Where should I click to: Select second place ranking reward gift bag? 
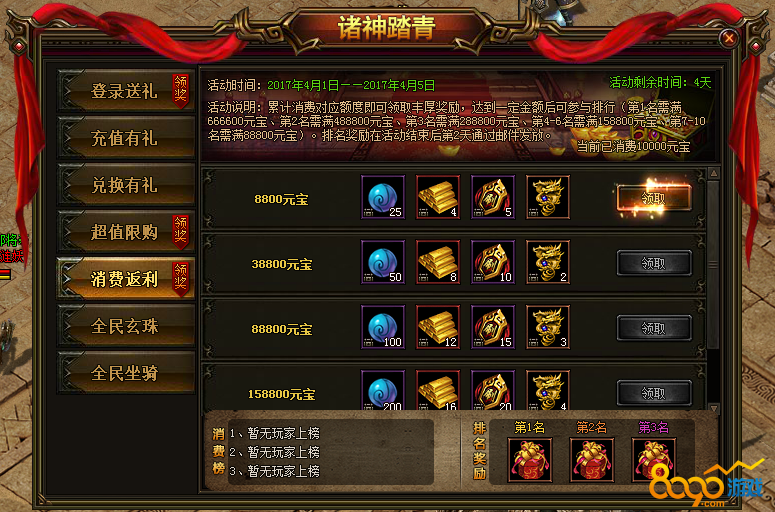[592, 460]
